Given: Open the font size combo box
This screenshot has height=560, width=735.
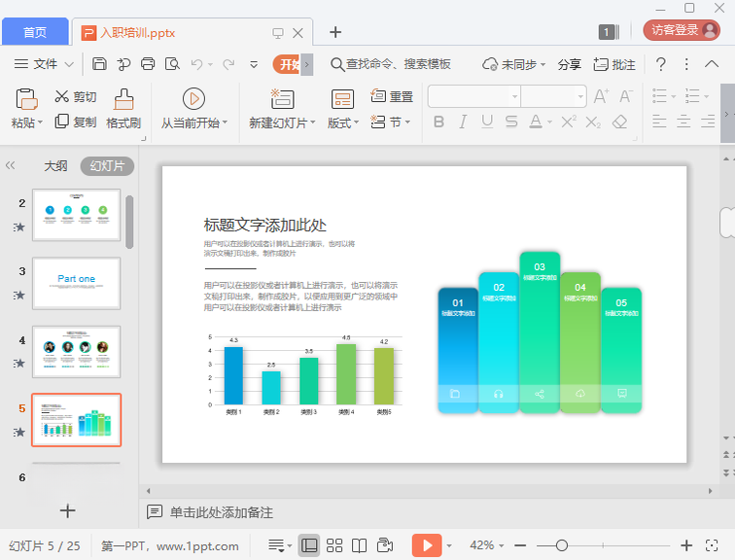Looking at the screenshot, I should 553,96.
